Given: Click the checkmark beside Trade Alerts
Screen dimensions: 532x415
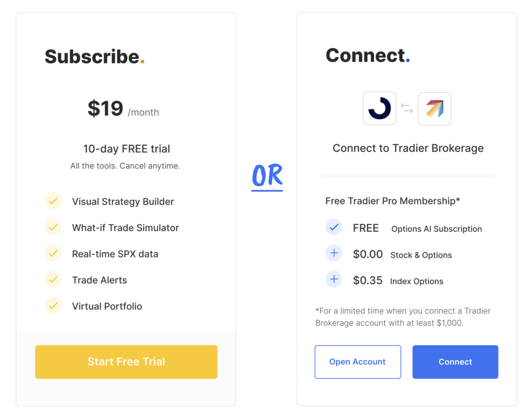Looking at the screenshot, I should [x=53, y=279].
